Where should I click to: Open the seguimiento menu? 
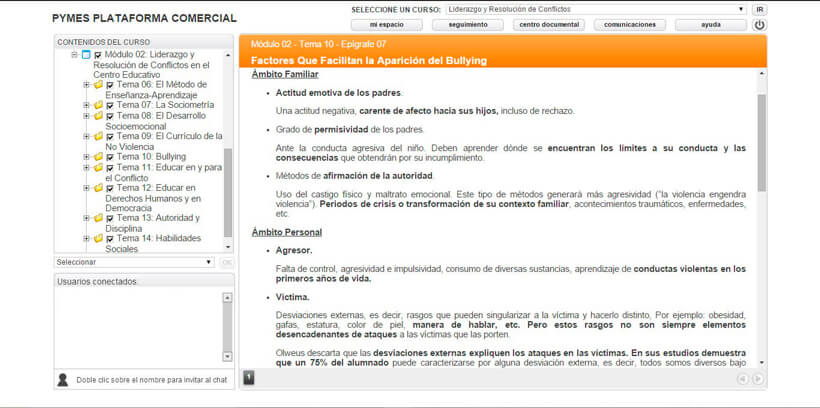pos(468,25)
